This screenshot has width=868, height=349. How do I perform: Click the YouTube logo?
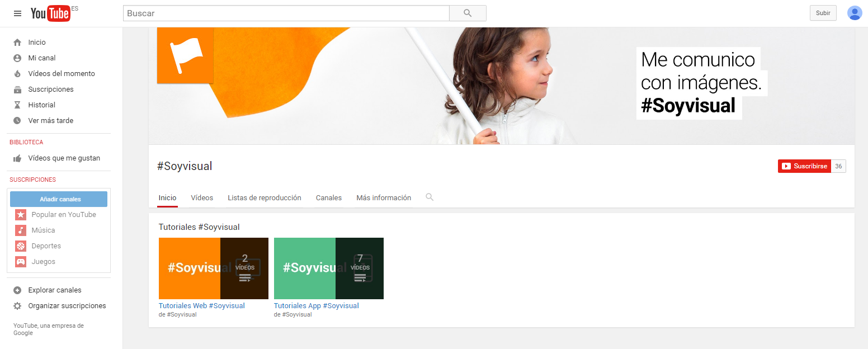[50, 13]
